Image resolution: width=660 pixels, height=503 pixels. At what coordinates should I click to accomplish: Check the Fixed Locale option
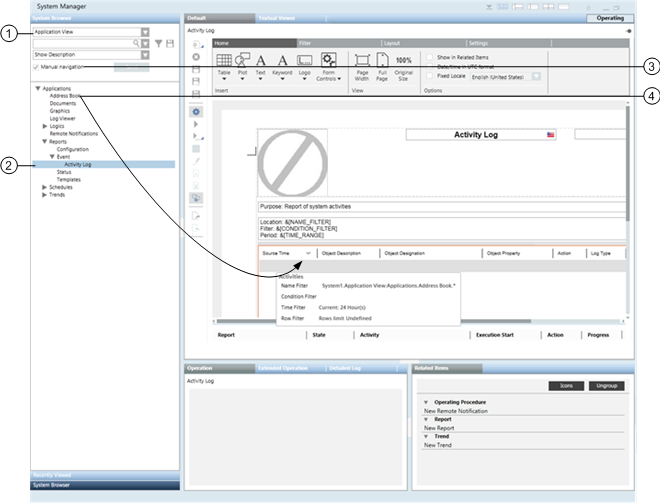[430, 75]
